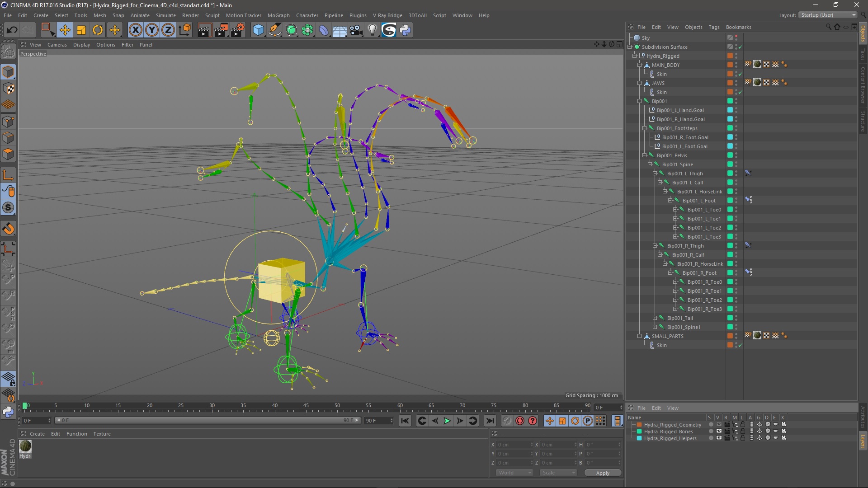Click the coordinate system icon
The height and width of the screenshot is (488, 868).
click(184, 30)
